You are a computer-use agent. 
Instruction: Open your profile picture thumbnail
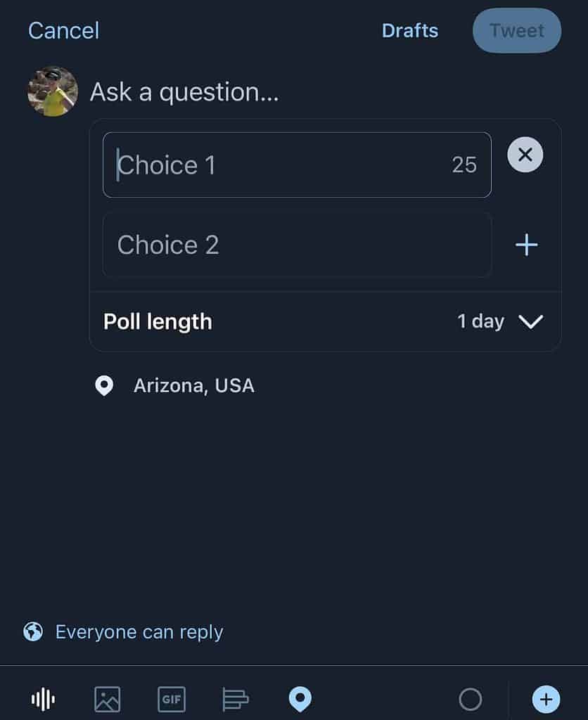coord(52,91)
